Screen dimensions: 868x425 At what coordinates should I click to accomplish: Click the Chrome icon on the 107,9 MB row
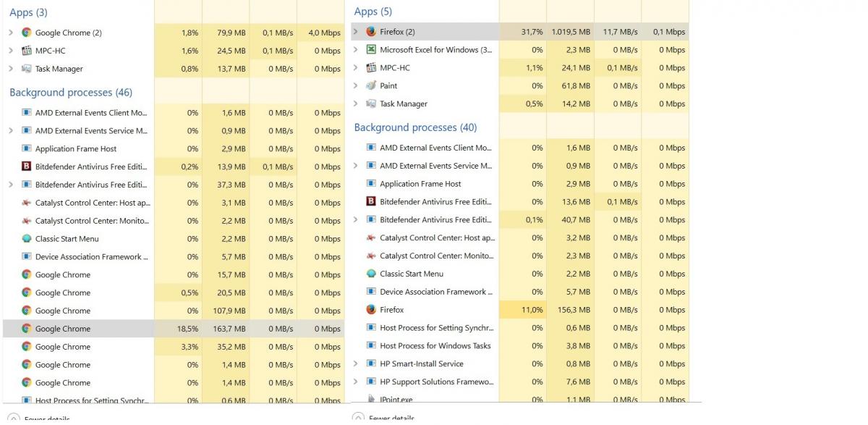[x=27, y=311]
